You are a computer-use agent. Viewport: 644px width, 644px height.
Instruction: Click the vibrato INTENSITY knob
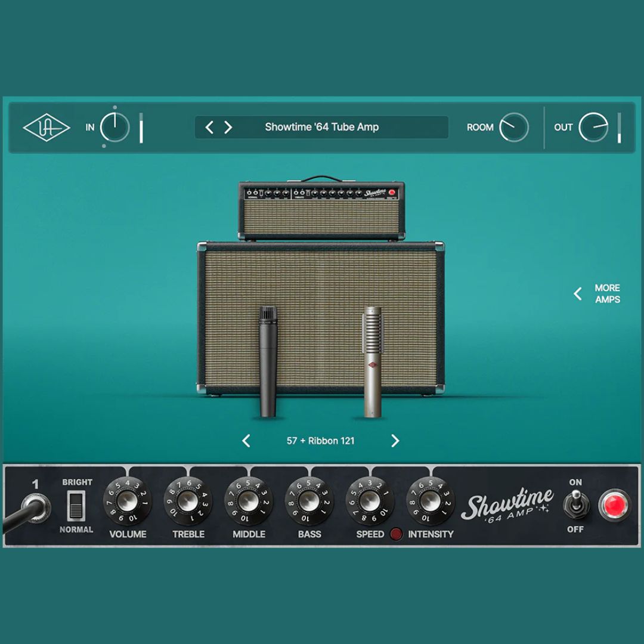tap(431, 501)
